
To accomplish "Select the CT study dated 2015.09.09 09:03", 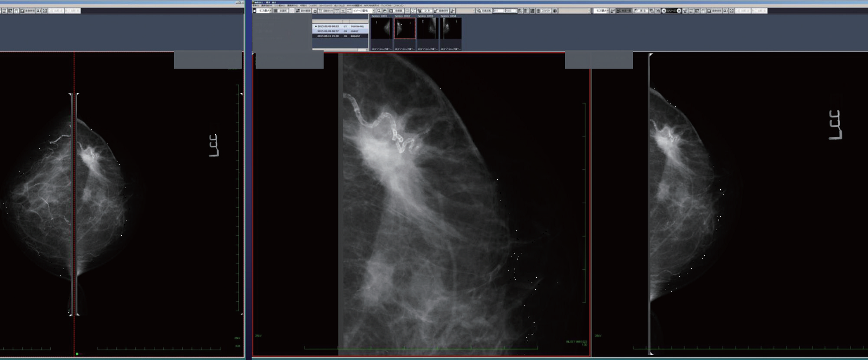I will (x=340, y=26).
